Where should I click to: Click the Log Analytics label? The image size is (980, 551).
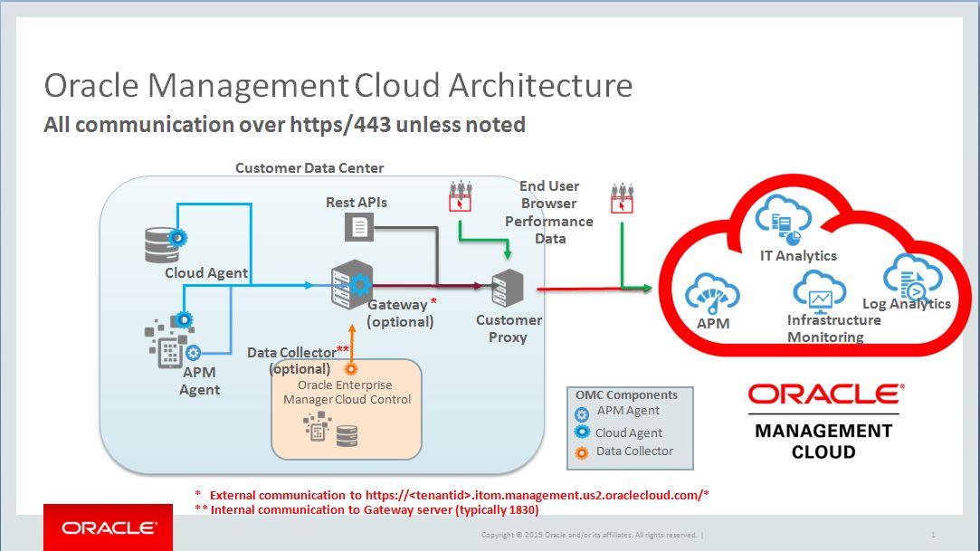coord(906,304)
